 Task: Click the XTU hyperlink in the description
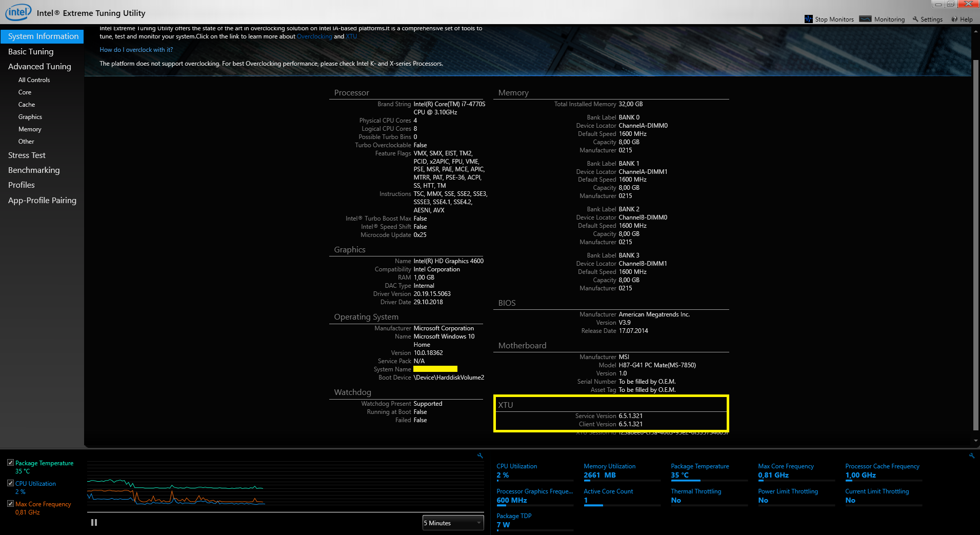pos(351,36)
